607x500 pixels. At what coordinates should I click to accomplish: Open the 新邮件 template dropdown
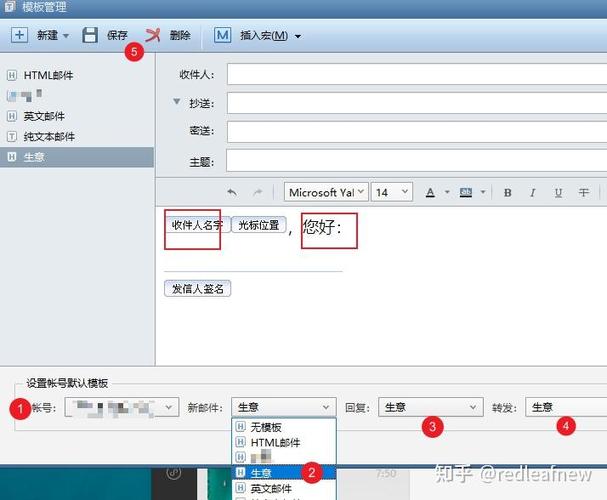[284, 407]
